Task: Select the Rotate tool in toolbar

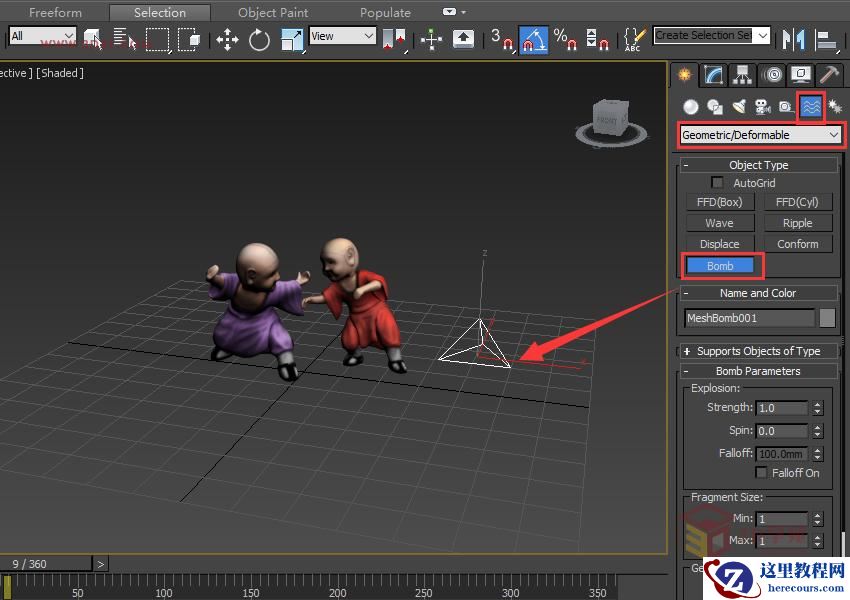Action: click(260, 40)
